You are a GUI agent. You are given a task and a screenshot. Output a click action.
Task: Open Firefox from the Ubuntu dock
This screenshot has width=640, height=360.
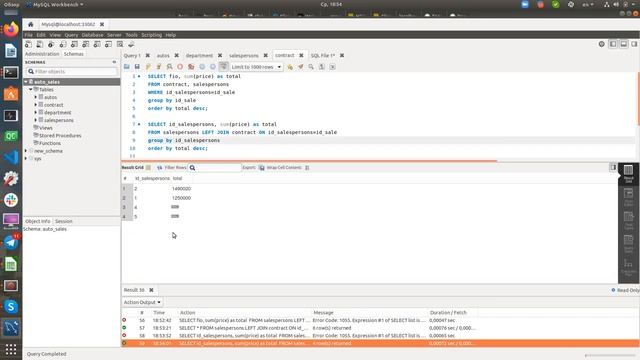(11, 29)
